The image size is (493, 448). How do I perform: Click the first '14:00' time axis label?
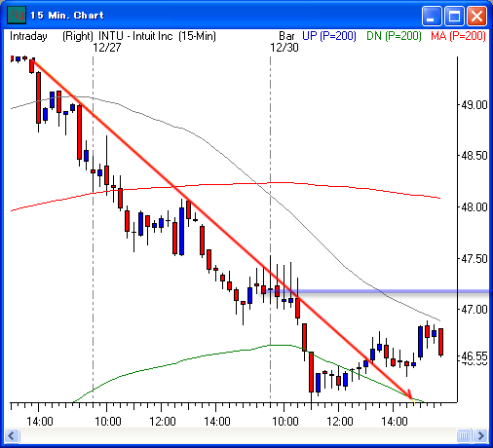click(40, 422)
